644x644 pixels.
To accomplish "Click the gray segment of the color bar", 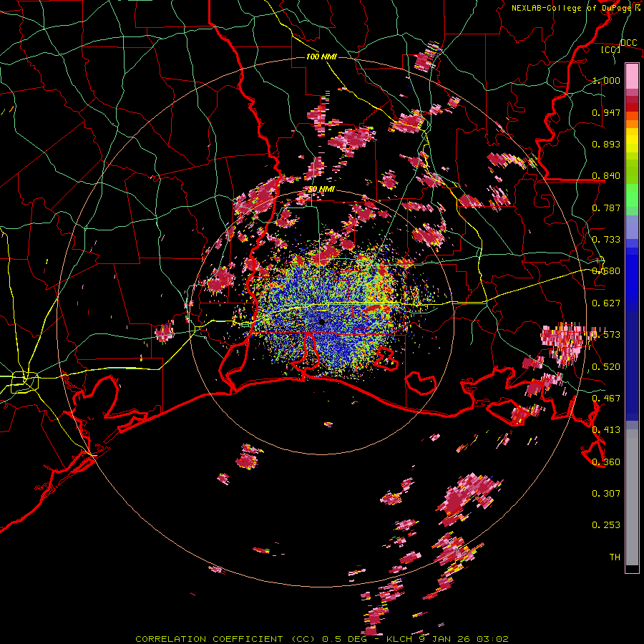I will 632,497.
